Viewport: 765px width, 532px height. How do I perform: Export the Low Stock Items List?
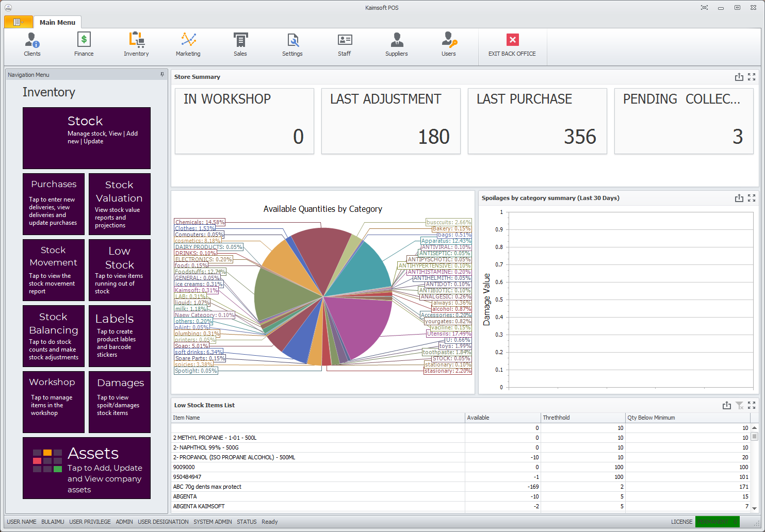coord(727,405)
